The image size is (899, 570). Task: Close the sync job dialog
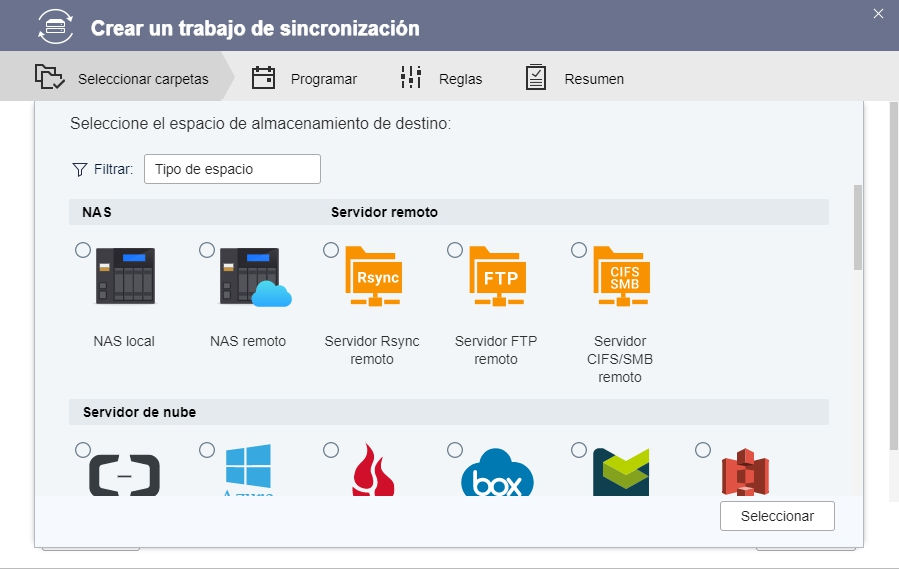pos(878,14)
